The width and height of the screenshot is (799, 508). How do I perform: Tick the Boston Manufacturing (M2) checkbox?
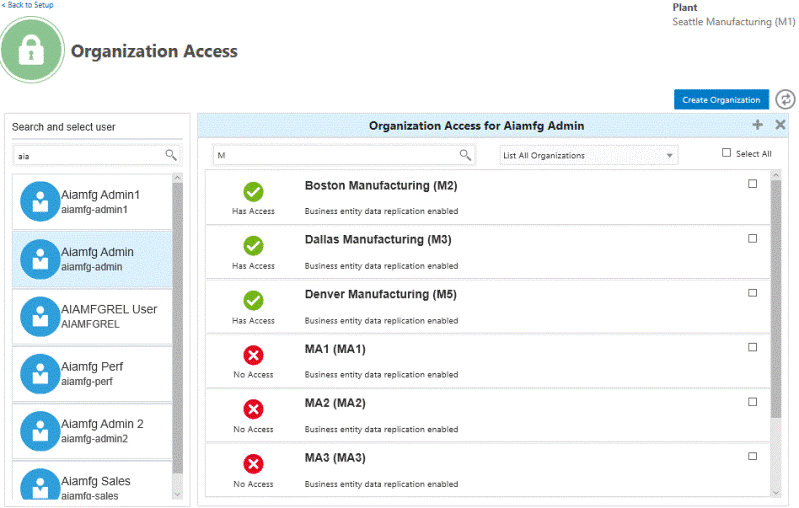tap(752, 183)
